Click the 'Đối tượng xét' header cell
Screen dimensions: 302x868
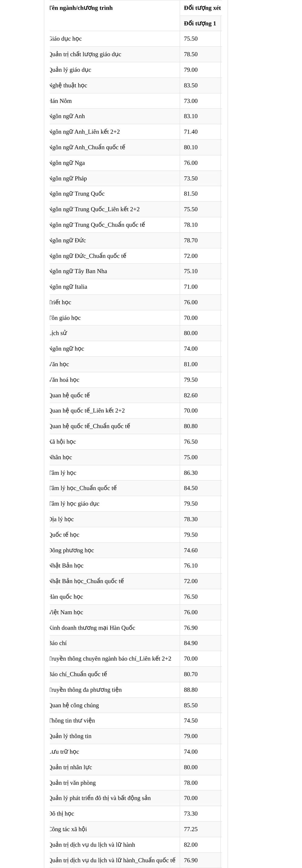click(202, 8)
